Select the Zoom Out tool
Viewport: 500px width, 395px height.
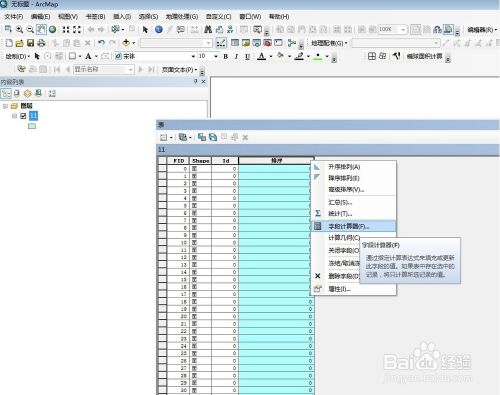coord(30,30)
